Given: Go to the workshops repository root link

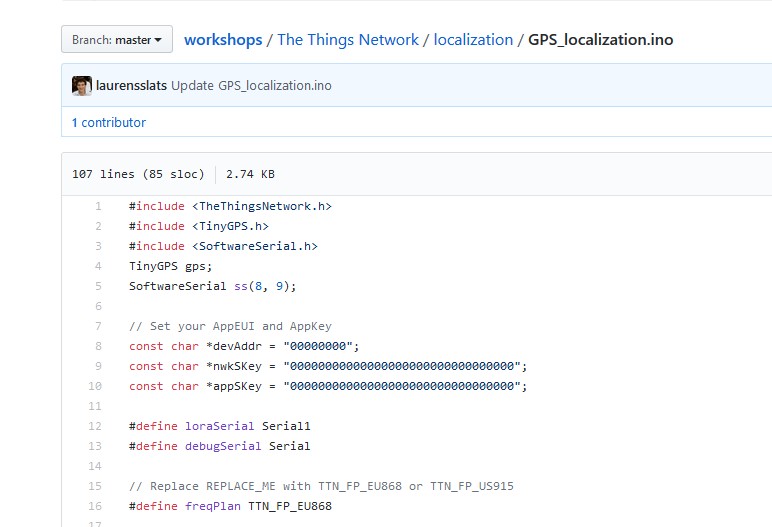Looking at the screenshot, I should (223, 40).
